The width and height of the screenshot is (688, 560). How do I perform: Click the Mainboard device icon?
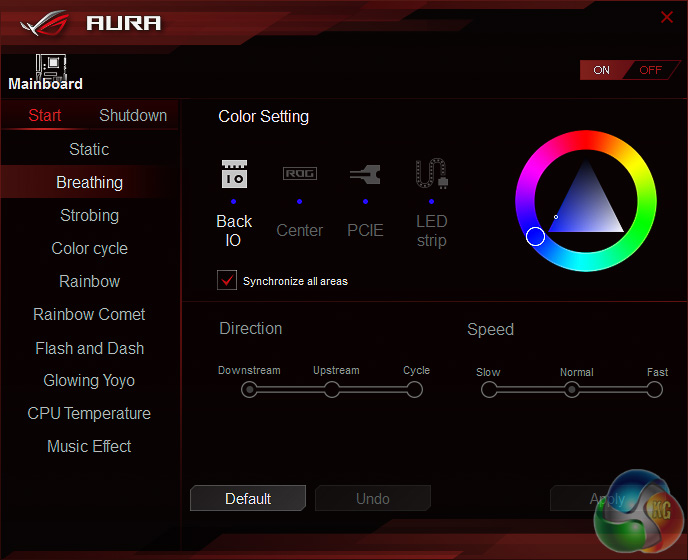pyautogui.click(x=51, y=66)
